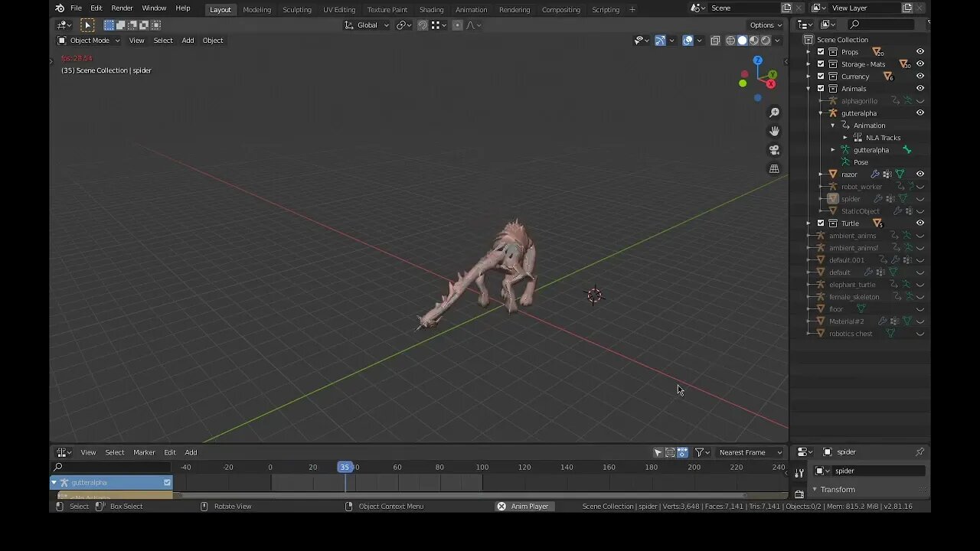Click the Blender logo menu icon
The width and height of the screenshot is (980, 551).
tap(60, 8)
